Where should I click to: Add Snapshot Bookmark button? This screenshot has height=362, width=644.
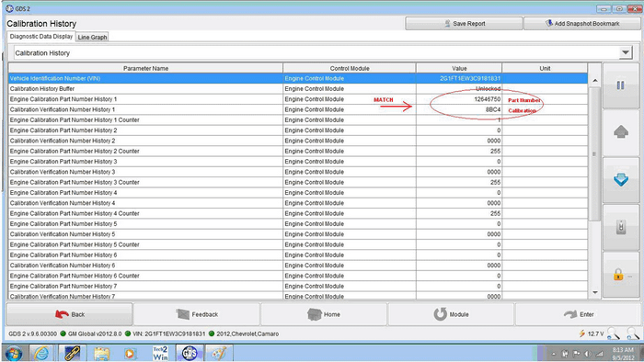582,24
